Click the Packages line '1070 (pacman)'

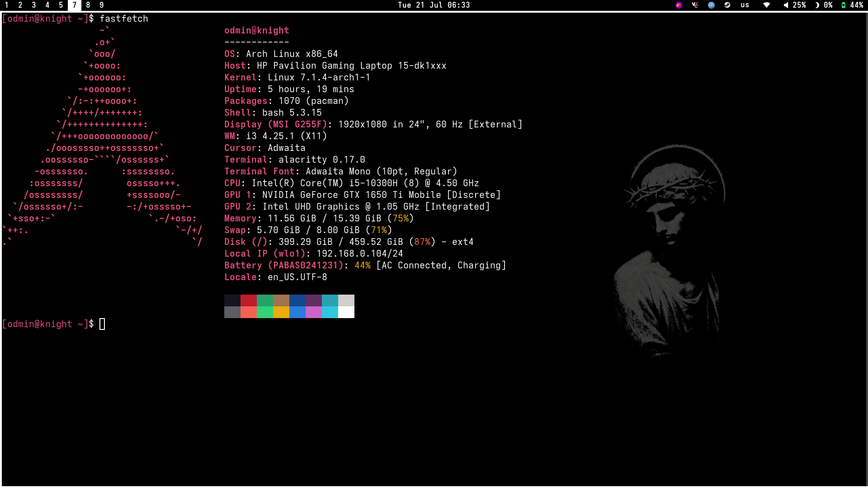(287, 101)
